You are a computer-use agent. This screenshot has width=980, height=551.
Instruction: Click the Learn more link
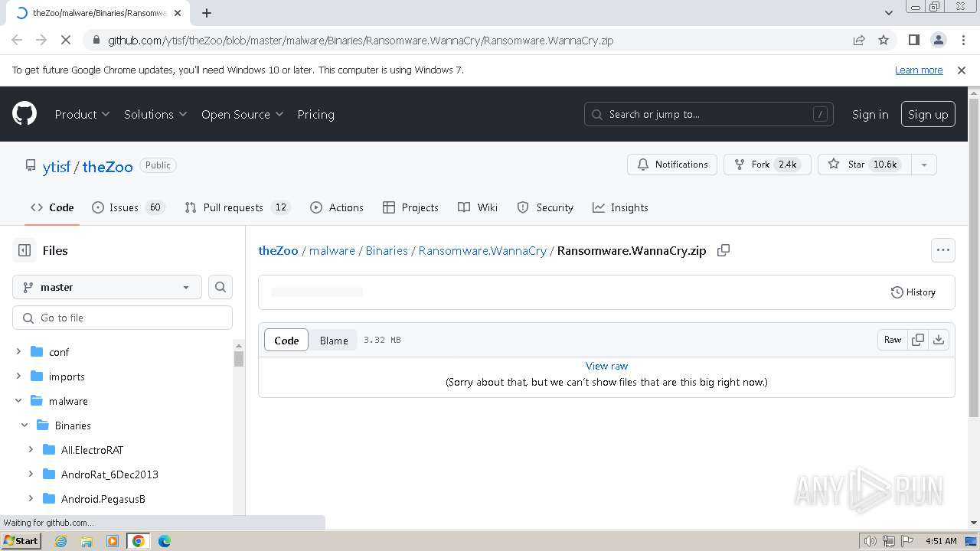click(x=919, y=70)
